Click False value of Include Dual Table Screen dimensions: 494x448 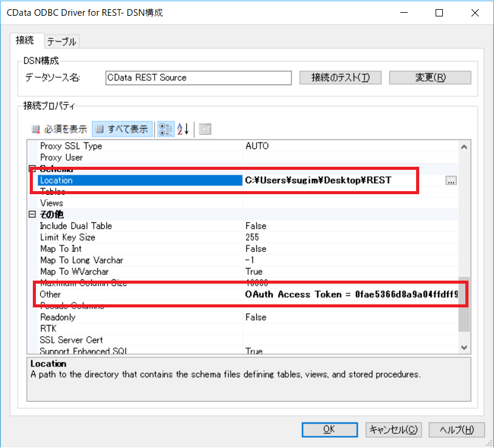pyautogui.click(x=256, y=226)
